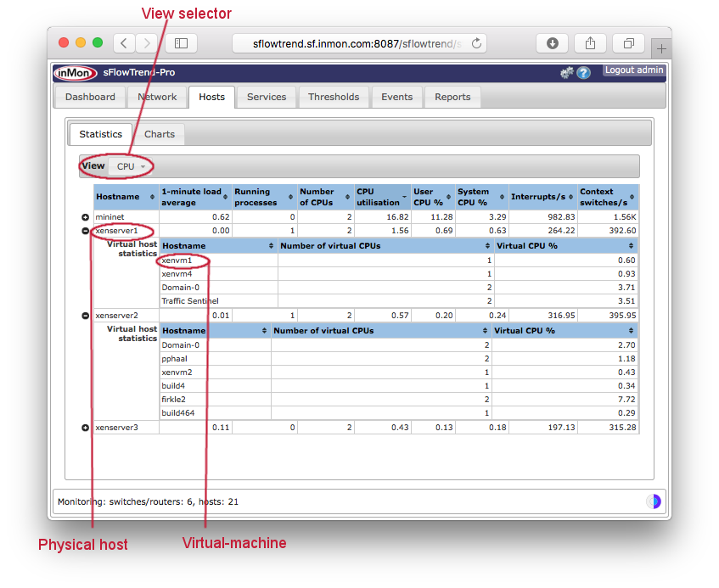Toggle the browser sidebar button
Image resolution: width=719 pixels, height=588 pixels.
(181, 43)
